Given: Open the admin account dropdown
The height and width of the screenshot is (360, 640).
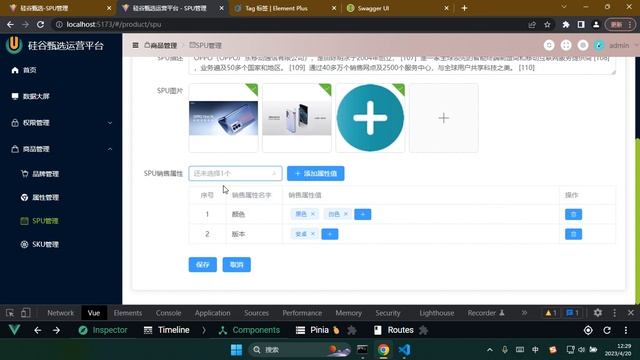Looking at the screenshot, I should [x=622, y=45].
